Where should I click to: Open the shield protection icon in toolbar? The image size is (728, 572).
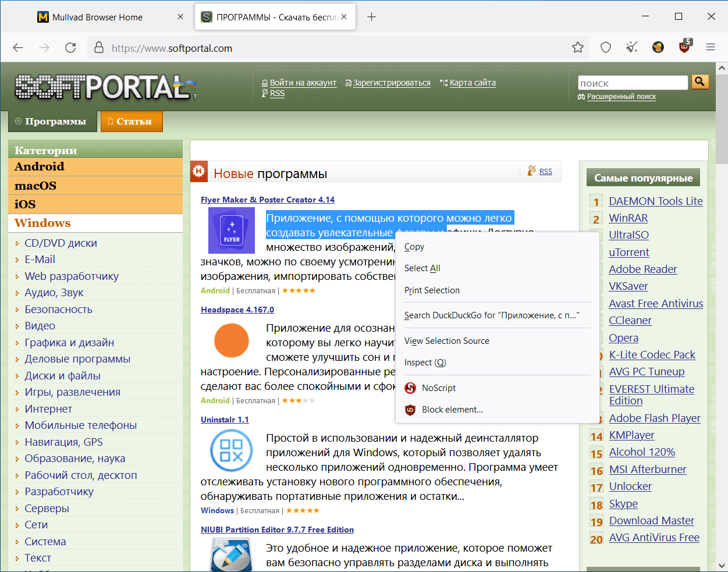click(x=606, y=48)
